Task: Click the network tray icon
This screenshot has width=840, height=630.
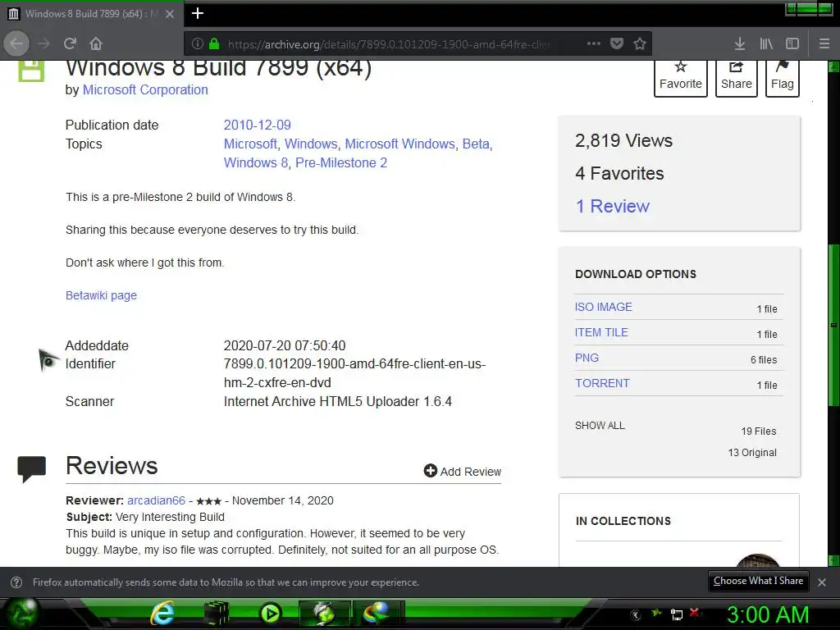Action: coord(676,614)
